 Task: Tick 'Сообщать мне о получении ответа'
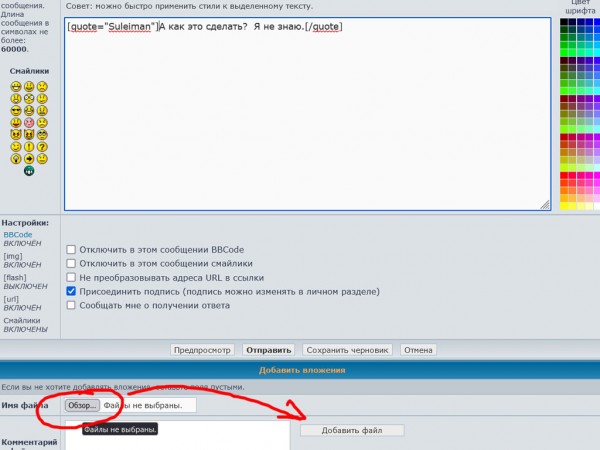pyautogui.click(x=72, y=305)
